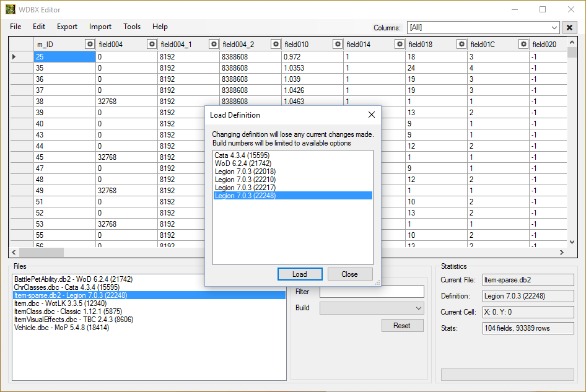Click the gear icon on field014 header
Image resolution: width=586 pixels, height=392 pixels.
coord(400,44)
